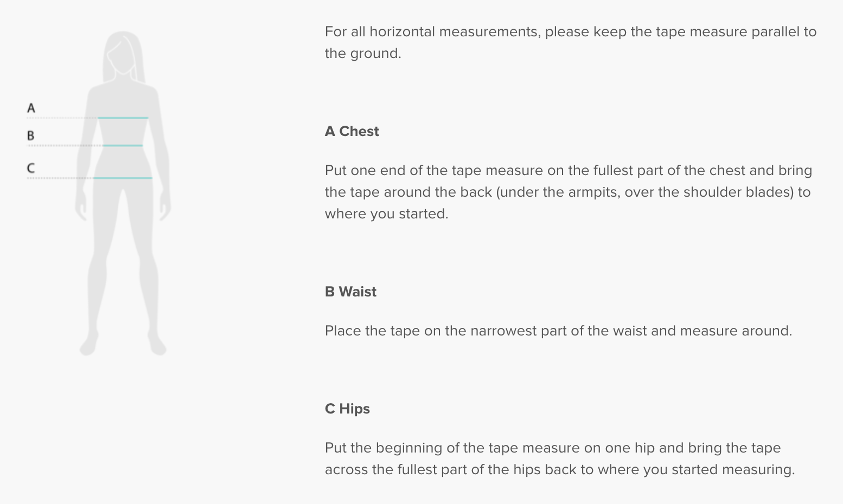The width and height of the screenshot is (843, 504).
Task: Click the head of the body silhouette
Action: (x=123, y=53)
